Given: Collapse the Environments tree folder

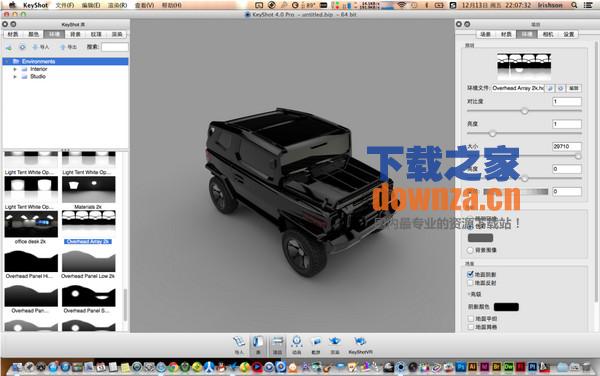Looking at the screenshot, I should pos(7,61).
